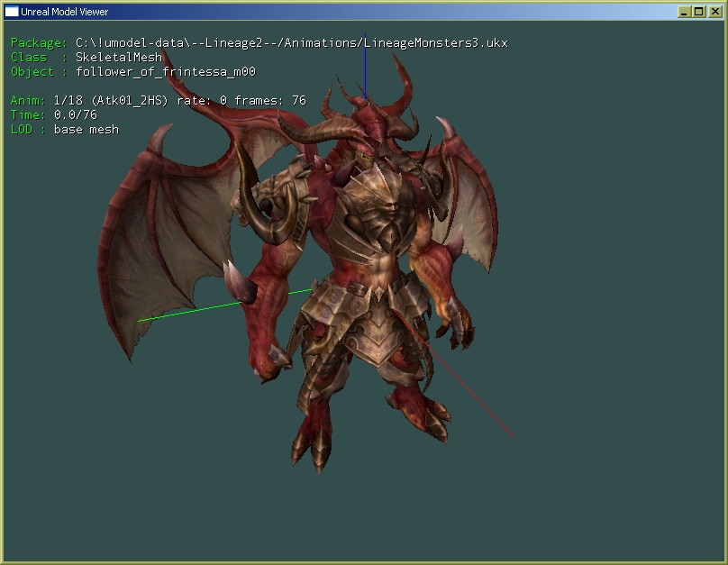
Task: Click object name follower_of_frintessa_m00
Action: (166, 72)
